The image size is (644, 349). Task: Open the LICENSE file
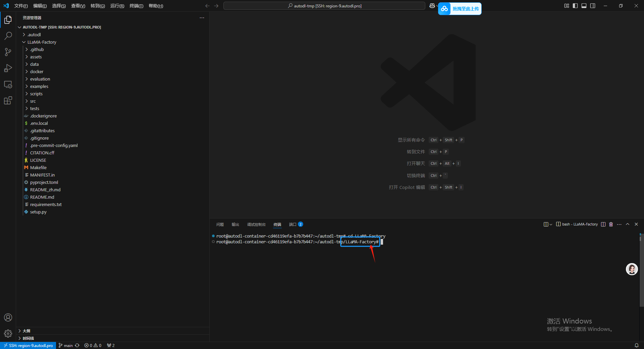pos(113,160)
